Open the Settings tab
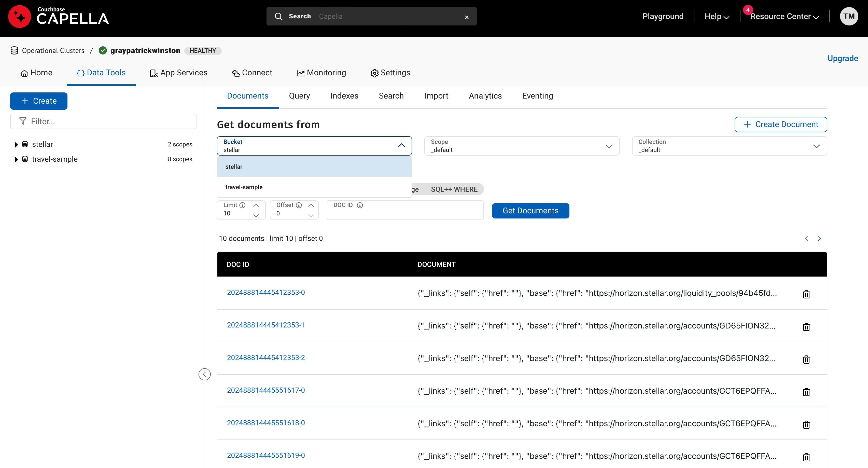 pos(390,73)
